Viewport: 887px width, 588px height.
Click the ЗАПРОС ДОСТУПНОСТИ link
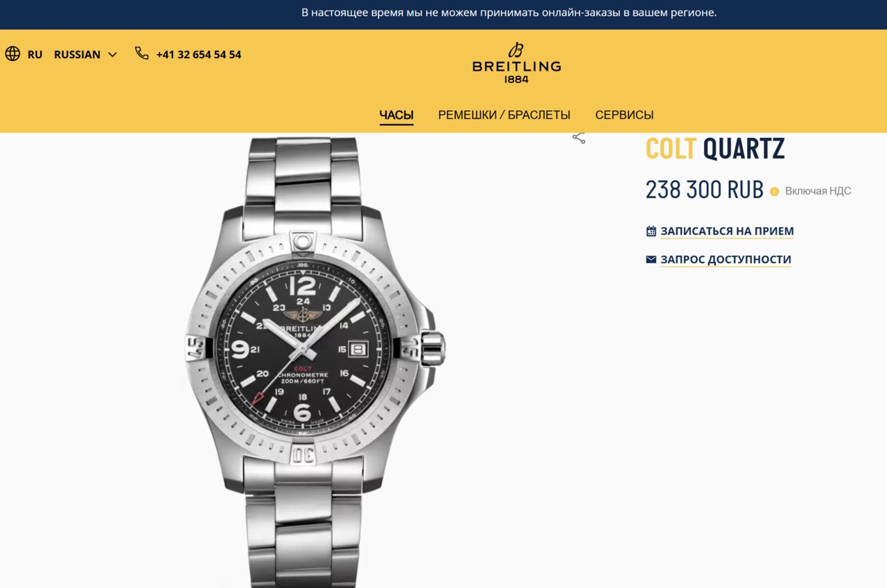pyautogui.click(x=726, y=260)
